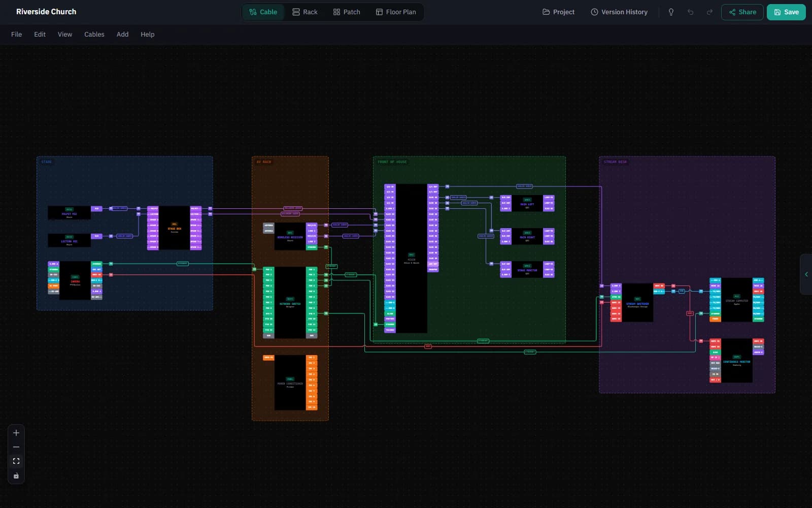Click the Stage group label
The height and width of the screenshot is (508, 812).
(47, 162)
